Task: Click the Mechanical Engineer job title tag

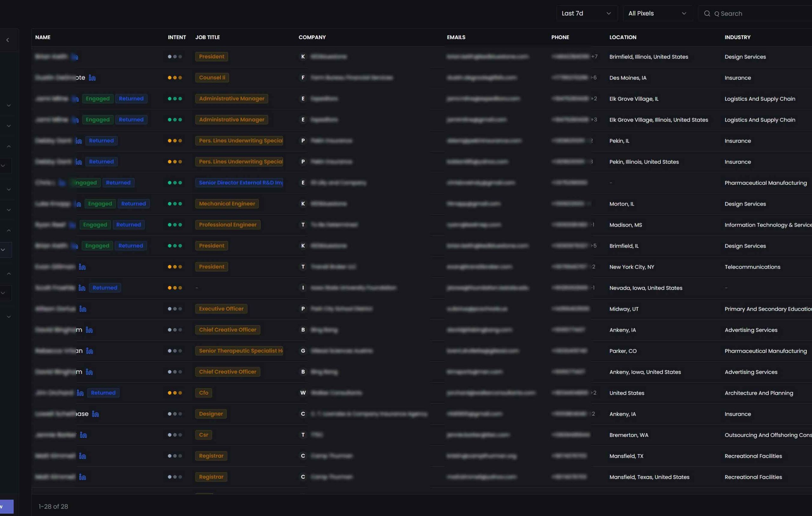Action: [x=226, y=203]
